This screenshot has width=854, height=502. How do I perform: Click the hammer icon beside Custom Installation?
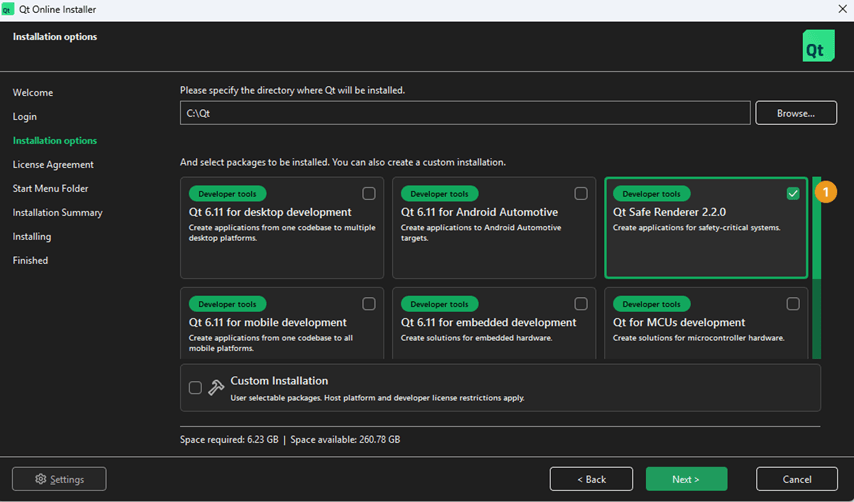click(x=216, y=387)
